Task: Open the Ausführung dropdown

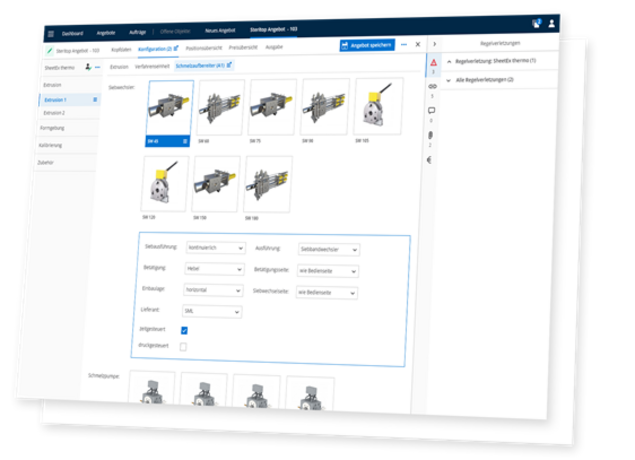Action: pyautogui.click(x=328, y=249)
